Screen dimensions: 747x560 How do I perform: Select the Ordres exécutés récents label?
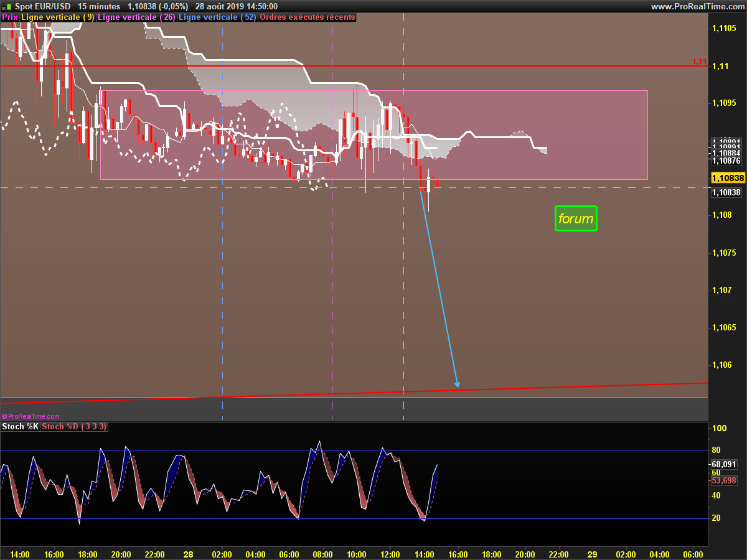(x=308, y=17)
